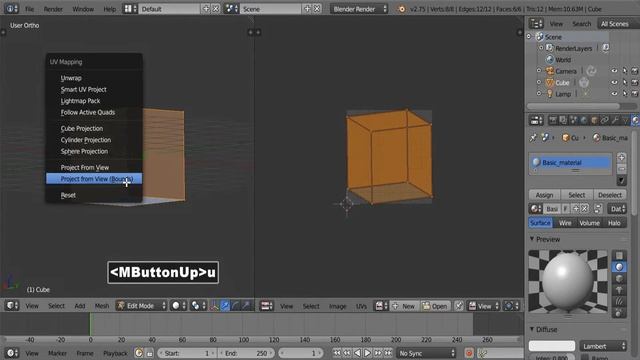This screenshot has width=640, height=360.
Task: Collapse the Scene tree item
Action: [529, 37]
